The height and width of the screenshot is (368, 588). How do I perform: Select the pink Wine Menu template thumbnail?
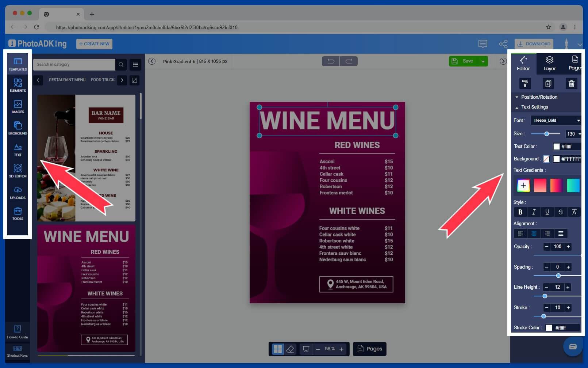tap(86, 289)
